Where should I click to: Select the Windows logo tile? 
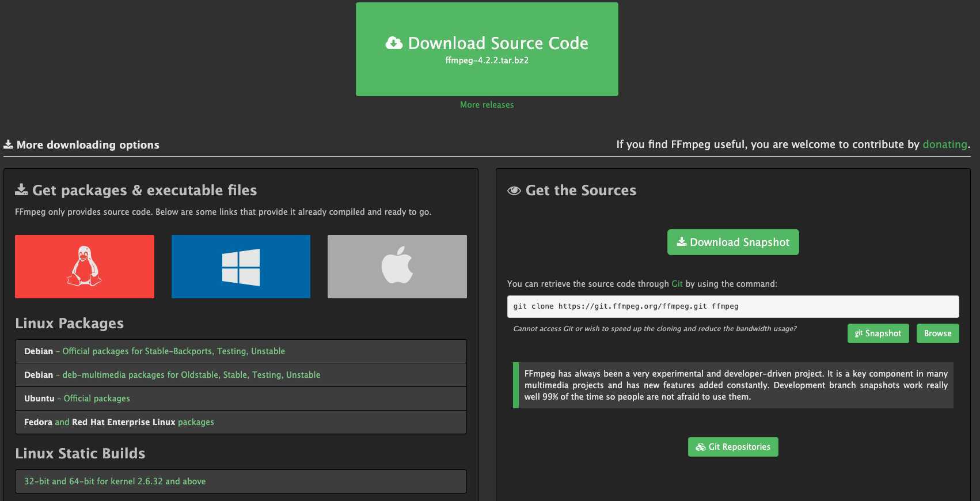coord(241,267)
